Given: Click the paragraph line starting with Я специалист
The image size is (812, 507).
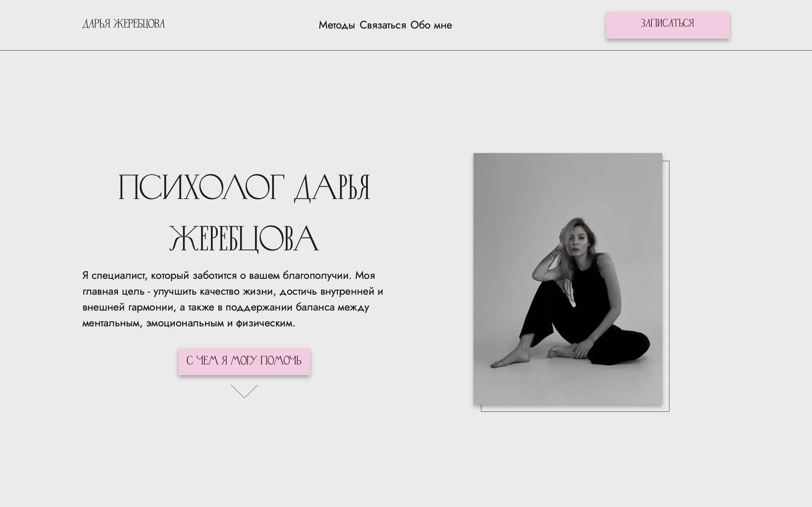Looking at the screenshot, I should click(x=228, y=276).
